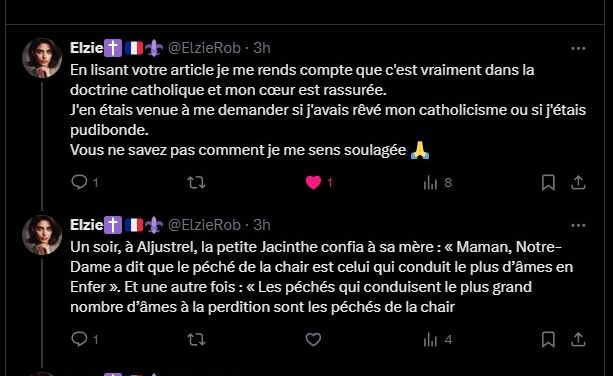Open more options on first tweet
Viewport: 613px width, 376px height.
pos(578,48)
